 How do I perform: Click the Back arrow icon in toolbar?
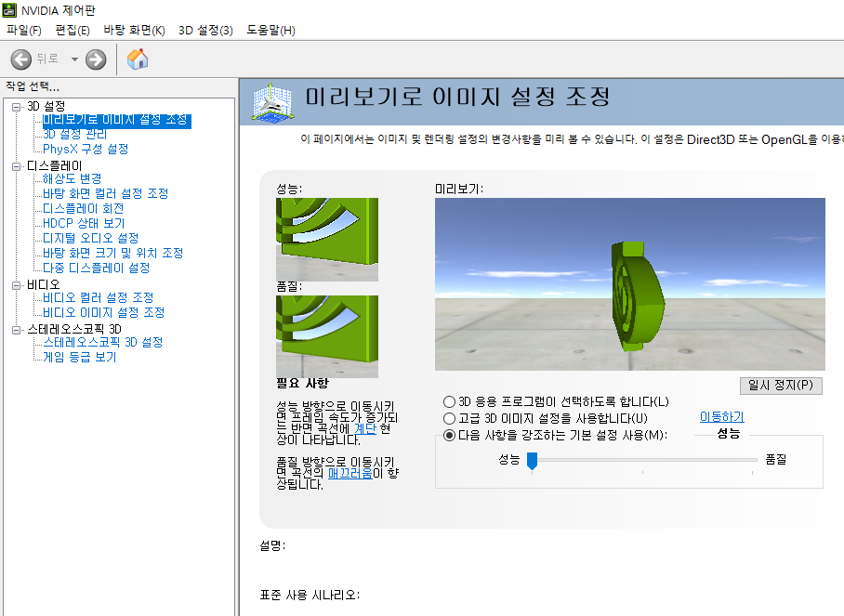pyautogui.click(x=21, y=59)
